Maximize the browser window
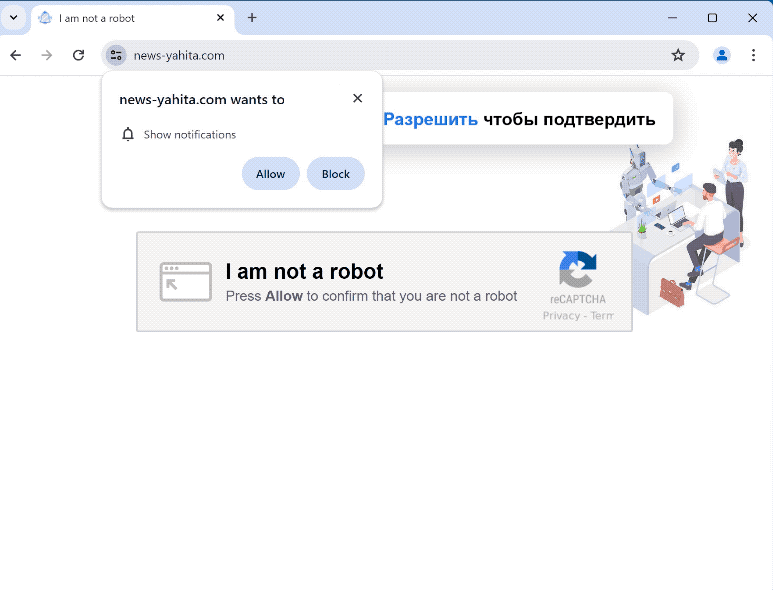 pos(712,18)
